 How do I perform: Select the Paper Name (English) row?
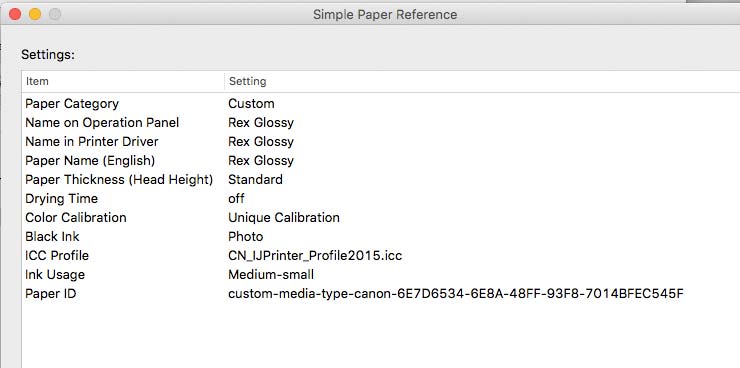pyautogui.click(x=90, y=160)
